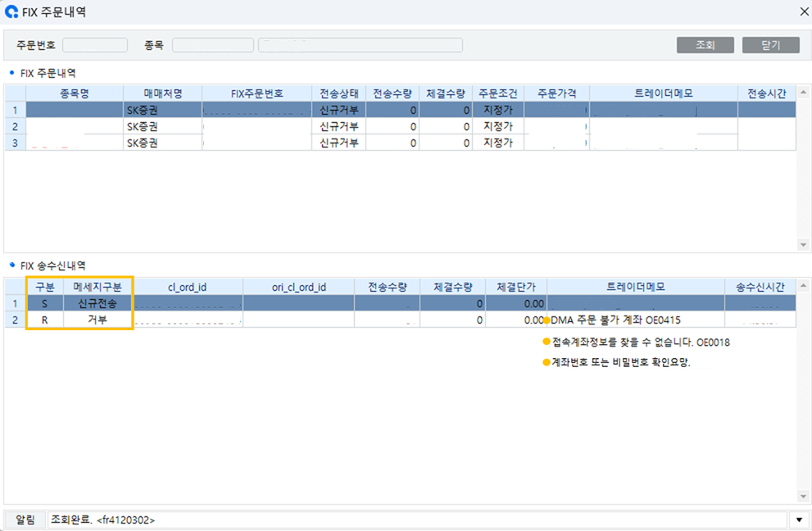The height and width of the screenshot is (531, 812).
Task: Click order table scrollbar up arrow
Action: (803, 93)
